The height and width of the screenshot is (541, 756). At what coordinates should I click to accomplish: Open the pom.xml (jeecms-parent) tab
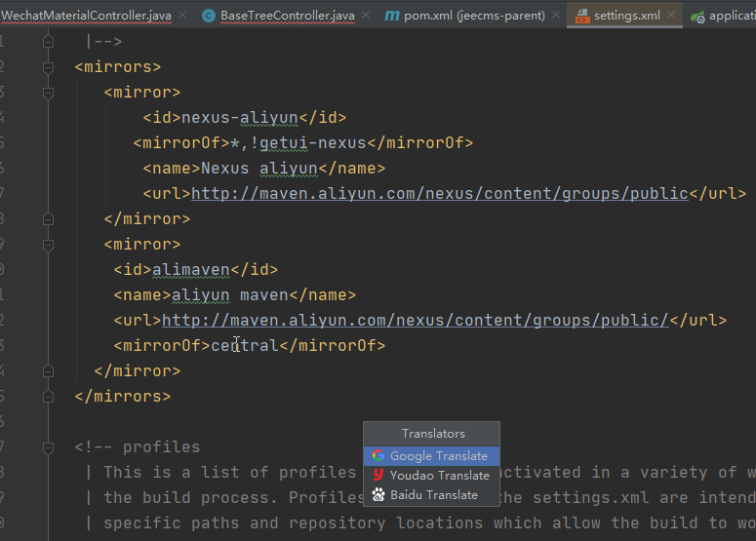click(x=473, y=16)
